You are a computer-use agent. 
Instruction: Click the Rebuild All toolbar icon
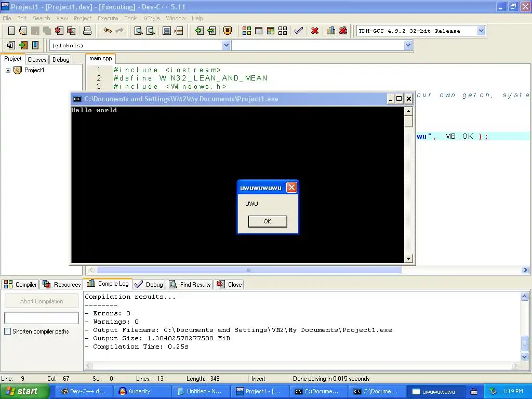click(283, 31)
